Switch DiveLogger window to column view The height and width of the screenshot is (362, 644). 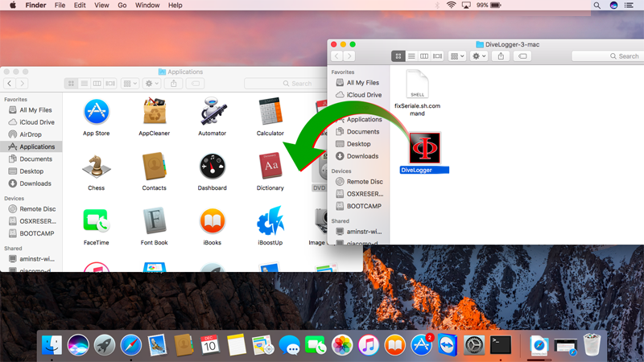(x=424, y=56)
